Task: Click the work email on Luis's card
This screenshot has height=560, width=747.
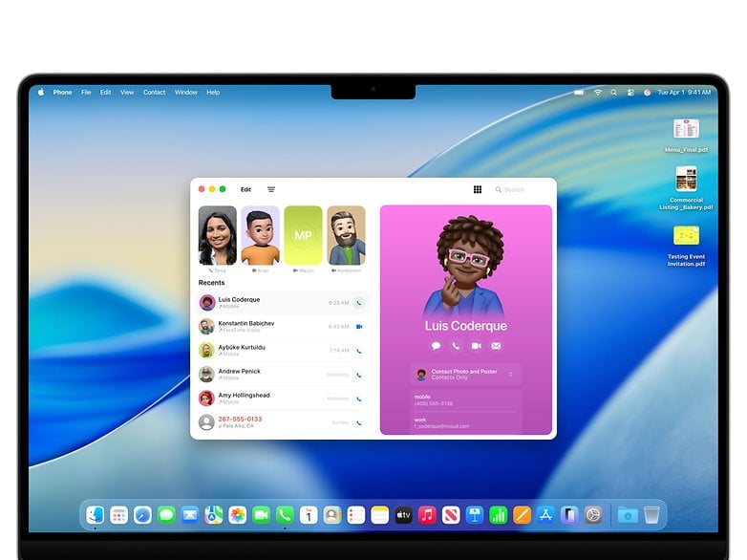Action: pos(441,426)
